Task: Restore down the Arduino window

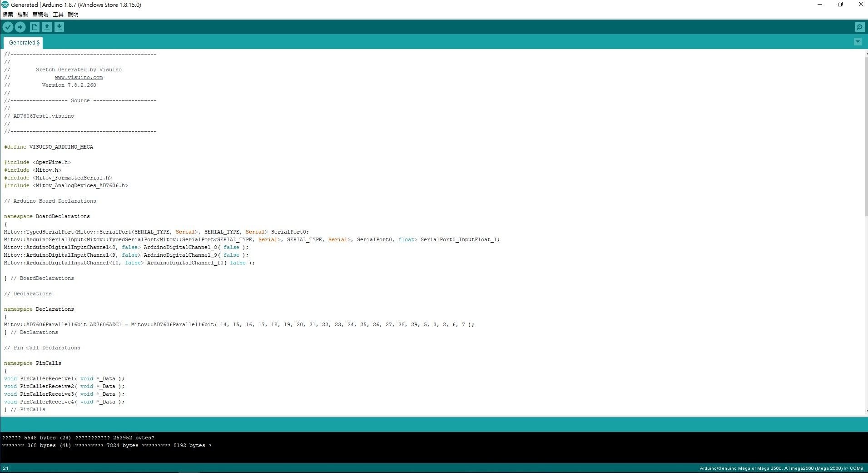Action: coord(840,5)
